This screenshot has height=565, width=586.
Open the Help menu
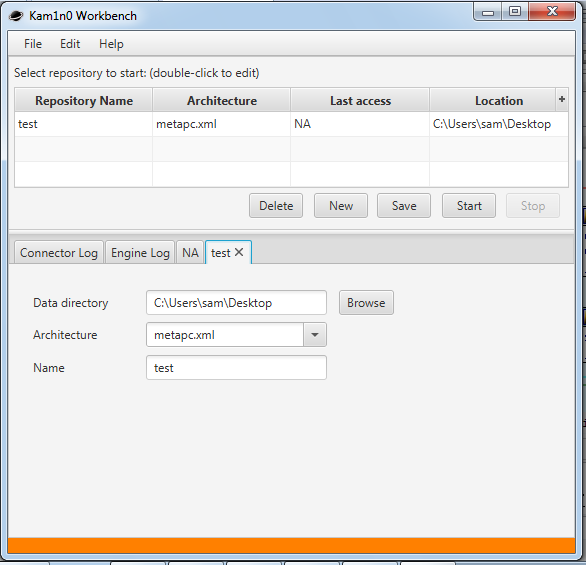tap(111, 44)
